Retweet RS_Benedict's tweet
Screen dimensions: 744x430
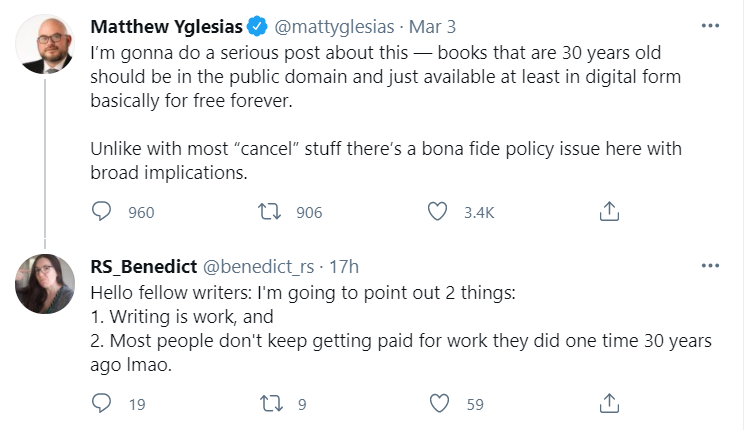point(270,403)
